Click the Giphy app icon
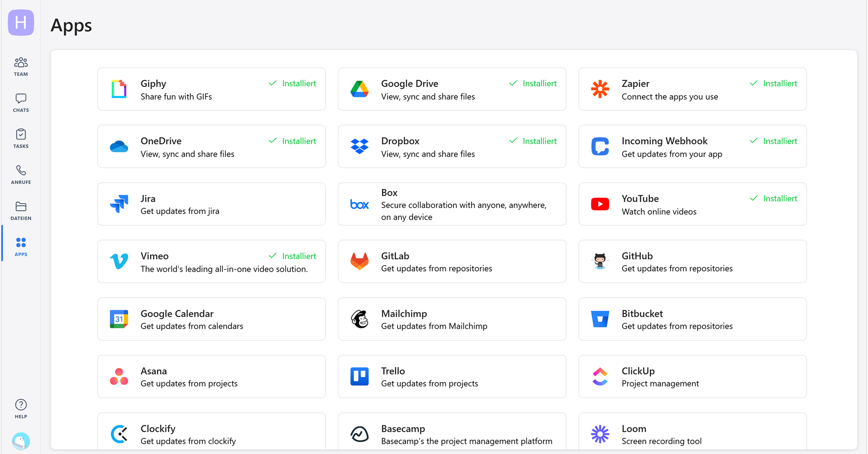The image size is (868, 454). coord(119,89)
